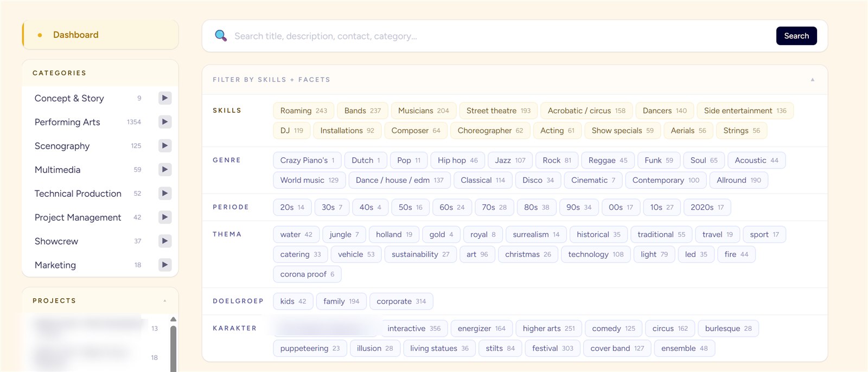Screen dimensions: 868x372
Task: Select the Strings skill chip
Action: [x=742, y=131]
